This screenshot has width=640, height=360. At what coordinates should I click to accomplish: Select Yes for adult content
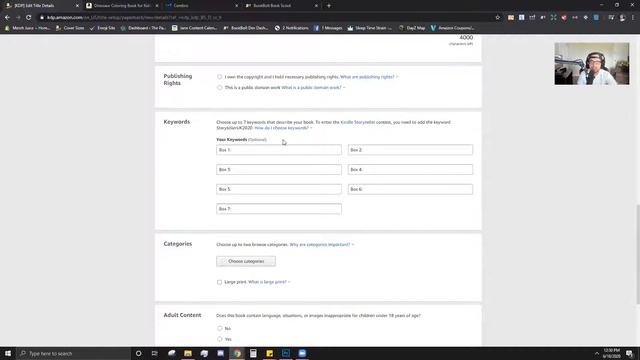[x=220, y=339]
